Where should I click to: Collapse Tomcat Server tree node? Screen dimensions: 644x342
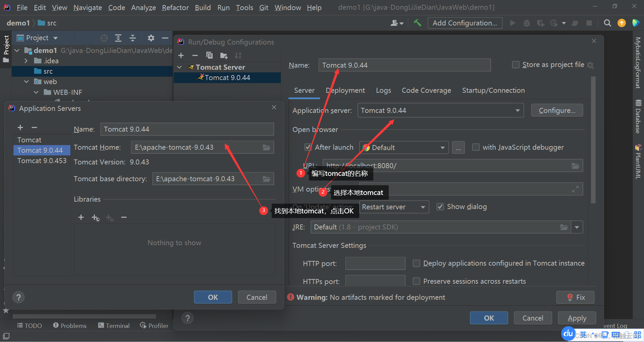(179, 67)
